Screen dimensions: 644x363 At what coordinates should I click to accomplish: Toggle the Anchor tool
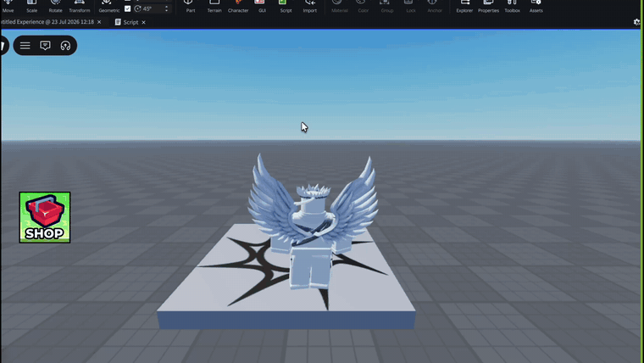coord(435,7)
